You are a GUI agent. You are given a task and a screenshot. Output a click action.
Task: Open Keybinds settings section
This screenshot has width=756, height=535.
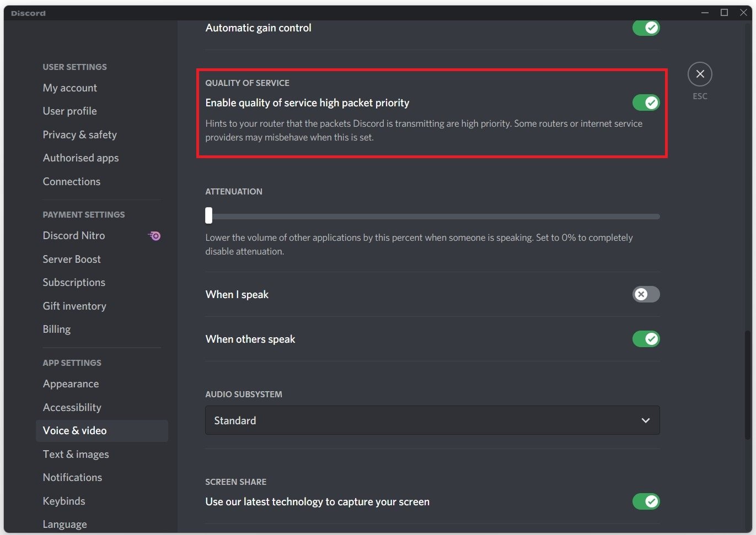pos(64,501)
